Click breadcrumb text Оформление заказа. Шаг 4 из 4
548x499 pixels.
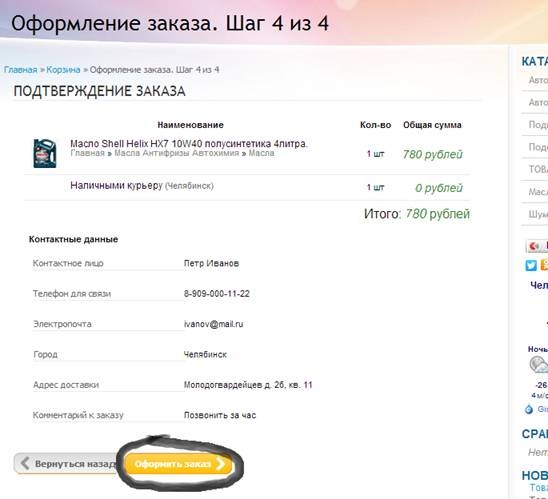(154, 70)
